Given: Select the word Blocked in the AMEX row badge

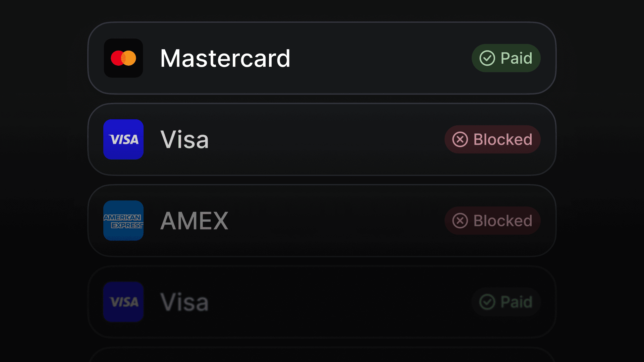Looking at the screenshot, I should pos(503,221).
